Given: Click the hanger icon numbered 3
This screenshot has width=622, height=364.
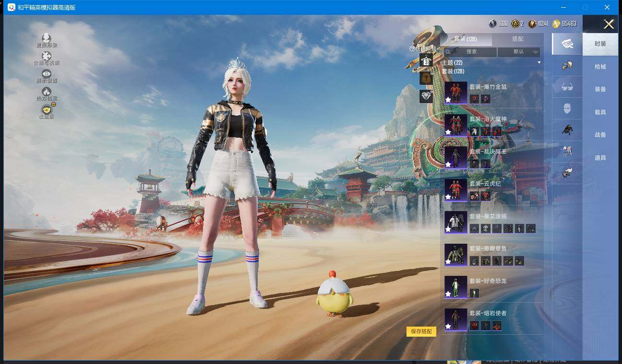Looking at the screenshot, I should click(x=426, y=61).
